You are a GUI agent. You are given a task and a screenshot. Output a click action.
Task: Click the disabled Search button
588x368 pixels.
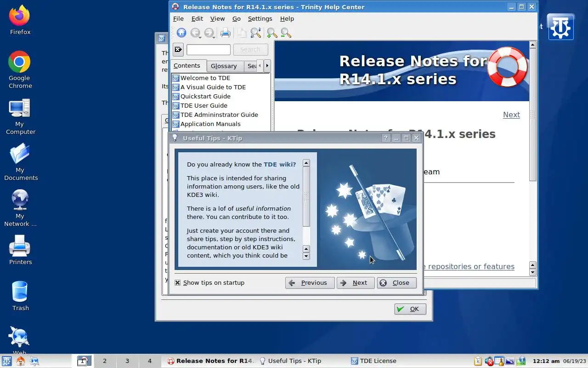(250, 49)
